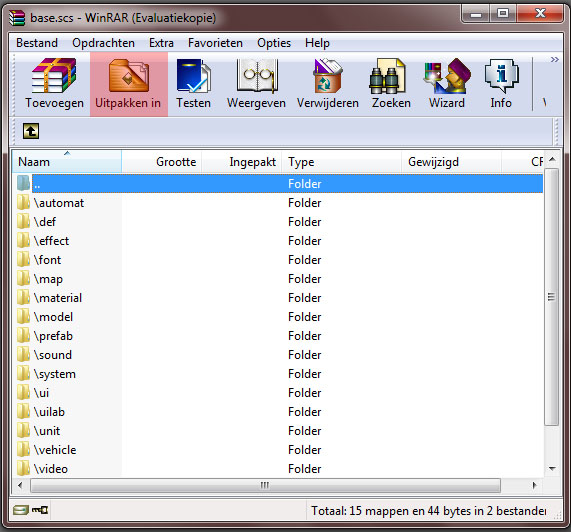Sort by the Gewijzigd column header

tap(452, 161)
